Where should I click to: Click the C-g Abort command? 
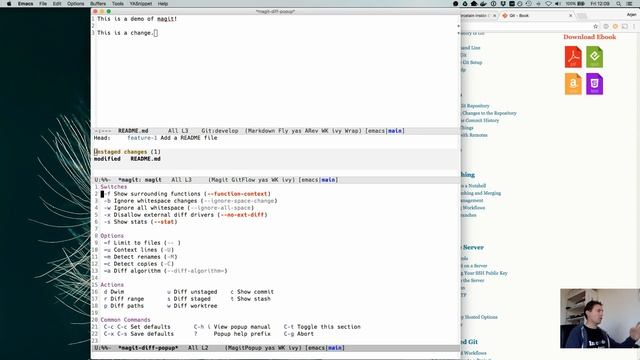[299, 333]
